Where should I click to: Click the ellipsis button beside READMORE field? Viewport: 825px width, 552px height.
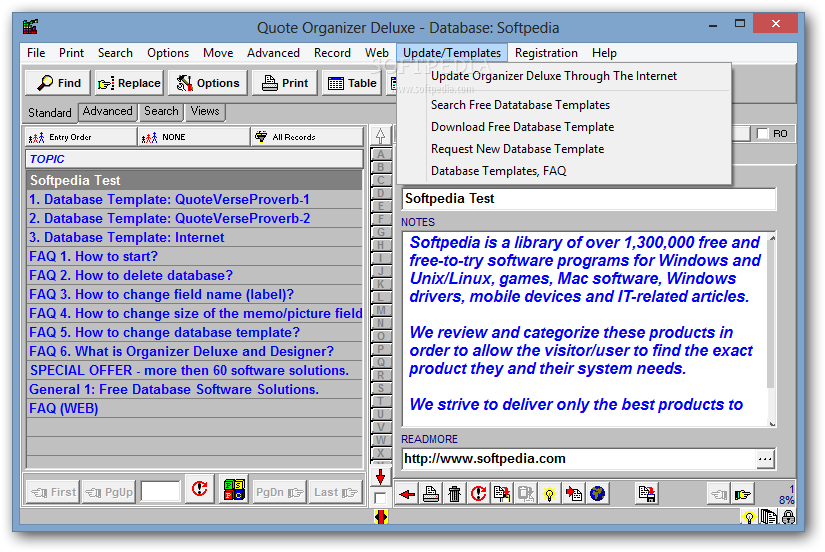[765, 459]
